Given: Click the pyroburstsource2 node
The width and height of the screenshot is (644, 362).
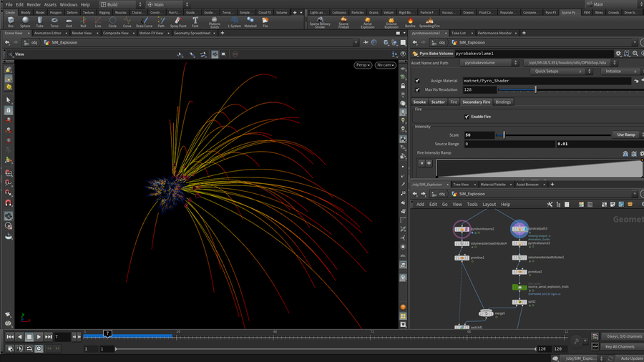Looking at the screenshot, I should tap(462, 229).
